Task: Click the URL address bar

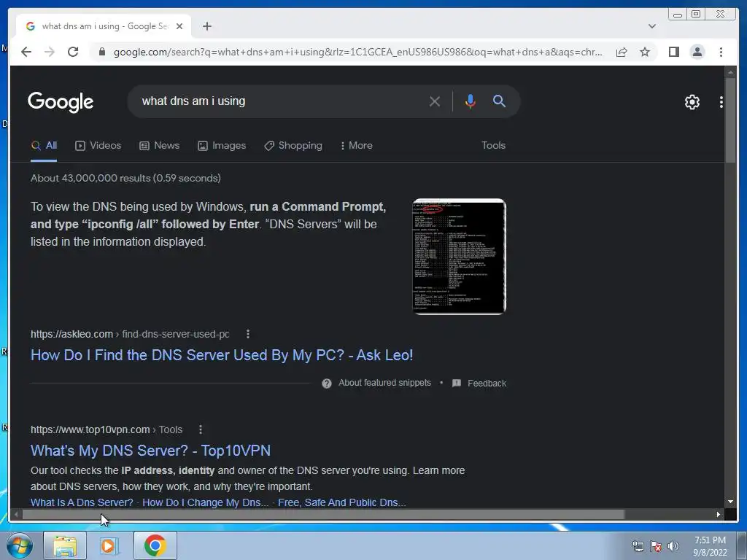Action: click(357, 52)
